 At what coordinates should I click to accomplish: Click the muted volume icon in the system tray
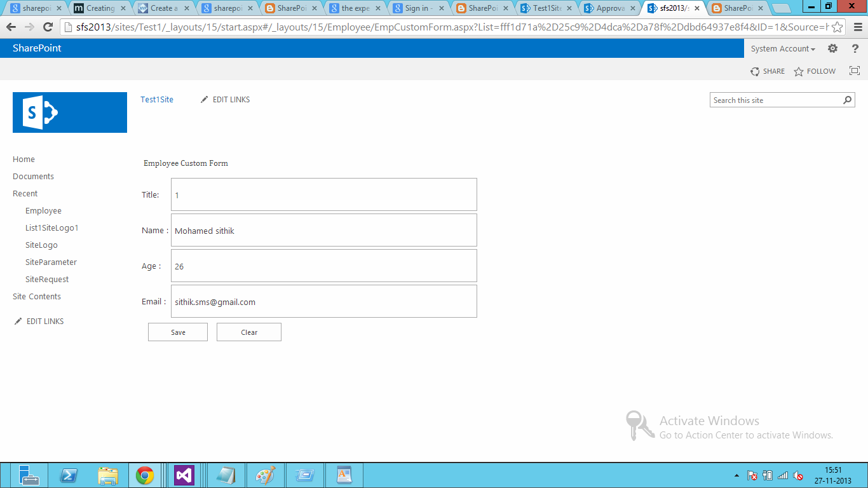coord(796,475)
